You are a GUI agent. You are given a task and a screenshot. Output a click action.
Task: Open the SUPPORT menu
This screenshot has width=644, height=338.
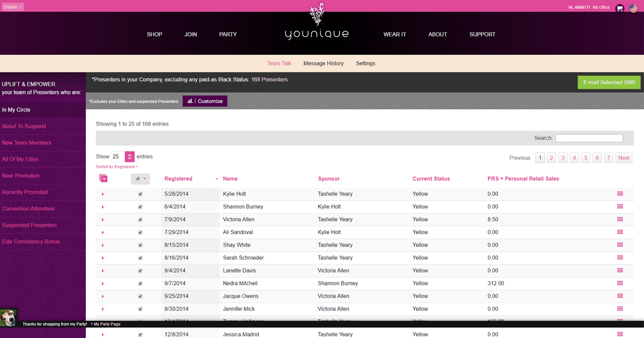point(482,34)
